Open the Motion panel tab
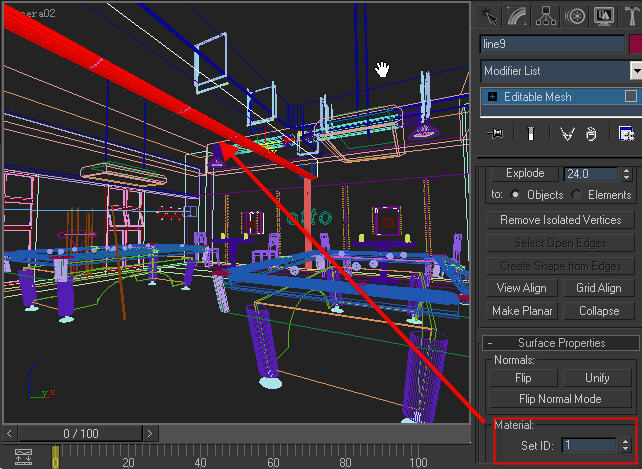 pos(576,15)
